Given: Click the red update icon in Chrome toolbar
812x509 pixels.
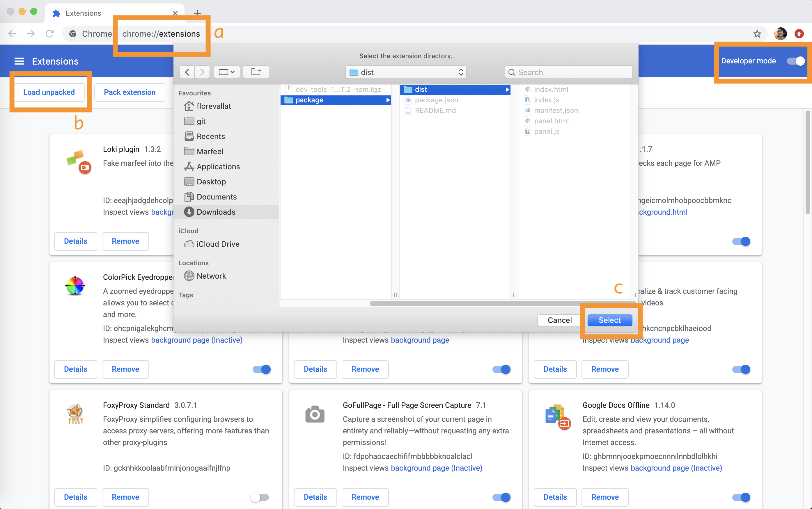Looking at the screenshot, I should click(x=799, y=34).
